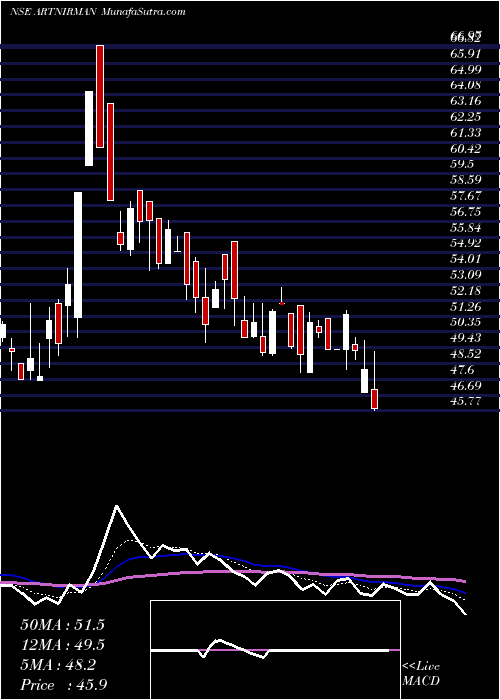Screen dimensions: 500x700
Task: Click the <<Live MACD label
Action: (421, 674)
